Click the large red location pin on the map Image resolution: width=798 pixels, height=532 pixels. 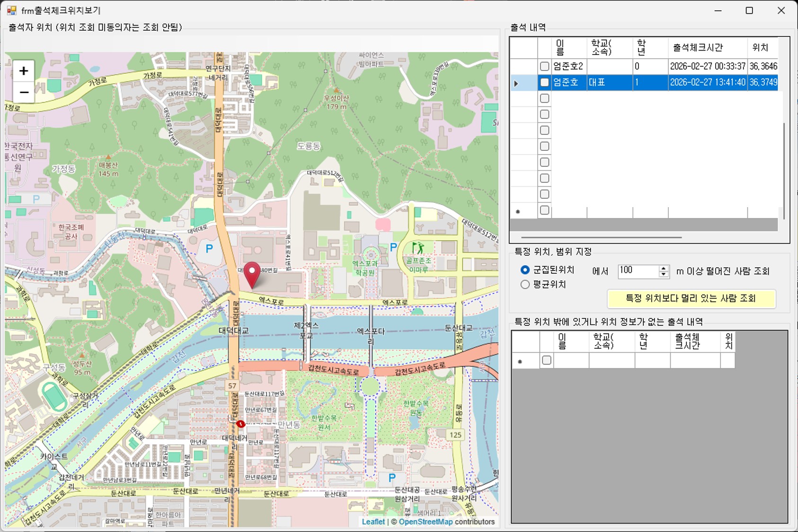coord(252,275)
